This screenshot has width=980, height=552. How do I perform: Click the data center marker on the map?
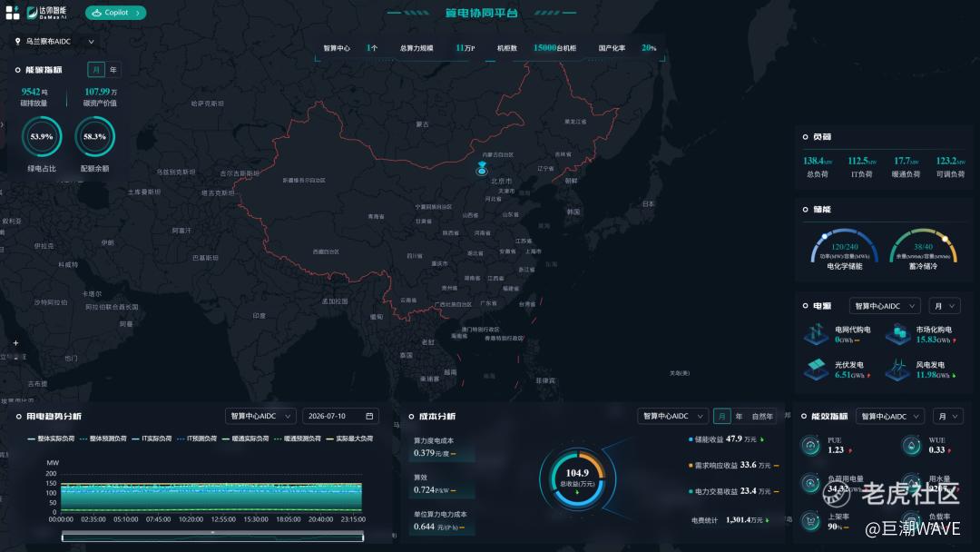tap(481, 168)
